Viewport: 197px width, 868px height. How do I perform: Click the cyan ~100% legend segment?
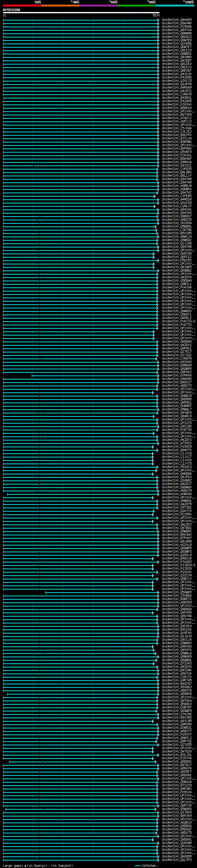[x=175, y=6]
